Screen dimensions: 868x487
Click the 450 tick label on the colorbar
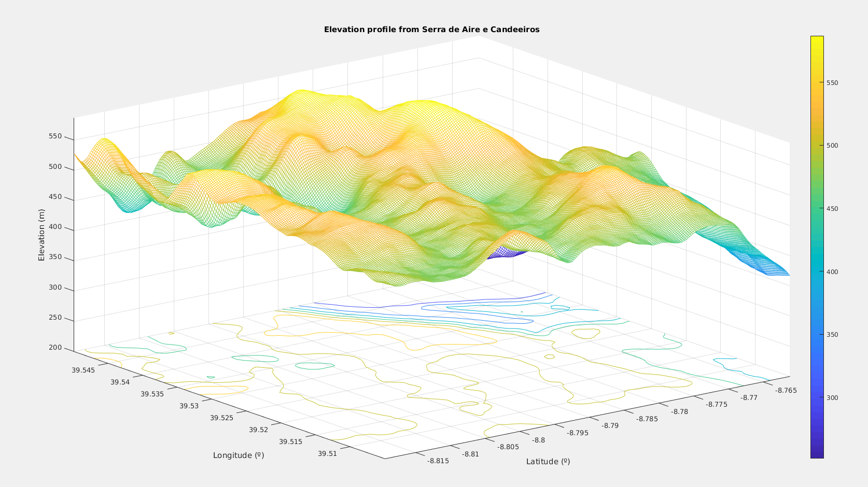click(x=832, y=209)
